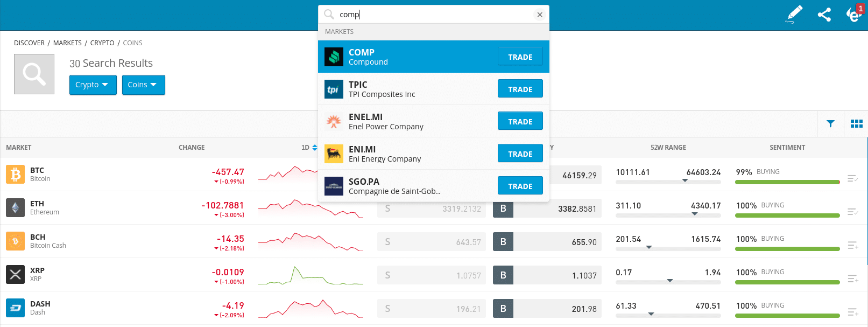Sort by the MARKET column header

point(19,148)
